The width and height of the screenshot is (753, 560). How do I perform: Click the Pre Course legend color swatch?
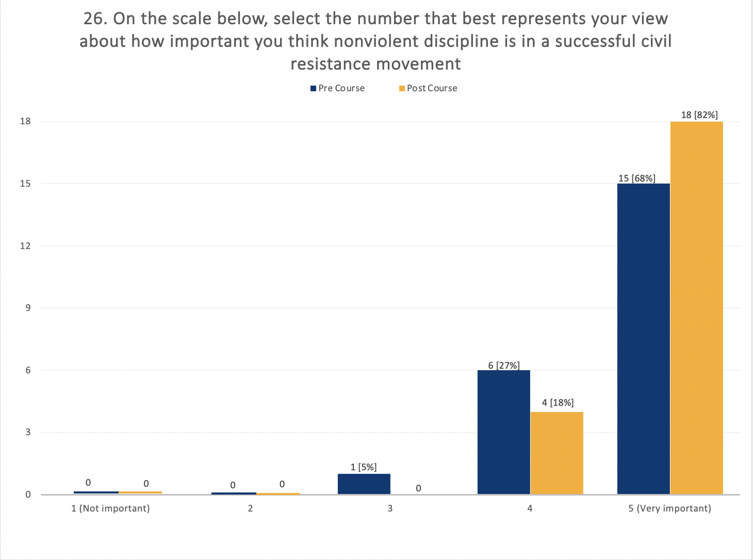pos(313,89)
